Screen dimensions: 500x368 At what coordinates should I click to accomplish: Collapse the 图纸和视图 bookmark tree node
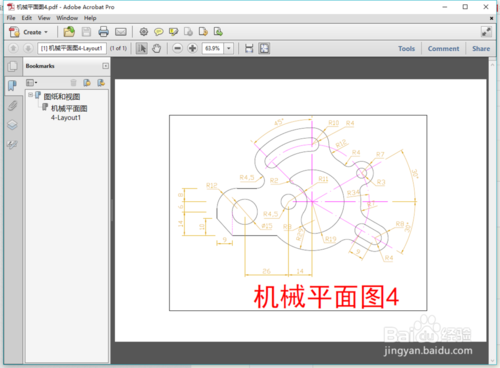[x=30, y=95]
